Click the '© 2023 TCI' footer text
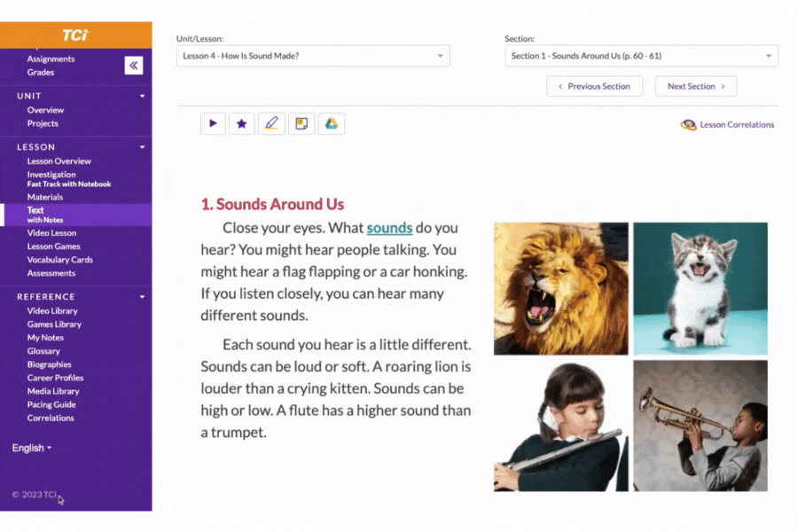Image resolution: width=798 pixels, height=532 pixels. point(34,495)
